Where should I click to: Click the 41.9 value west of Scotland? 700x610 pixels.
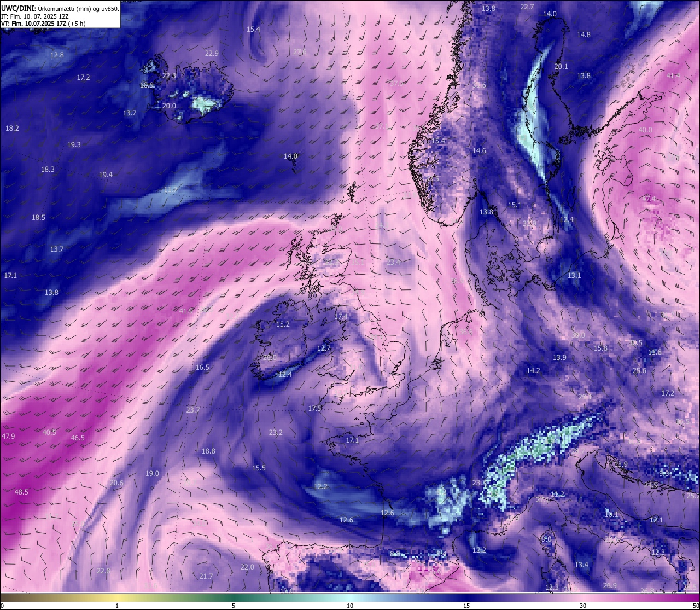(x=186, y=311)
